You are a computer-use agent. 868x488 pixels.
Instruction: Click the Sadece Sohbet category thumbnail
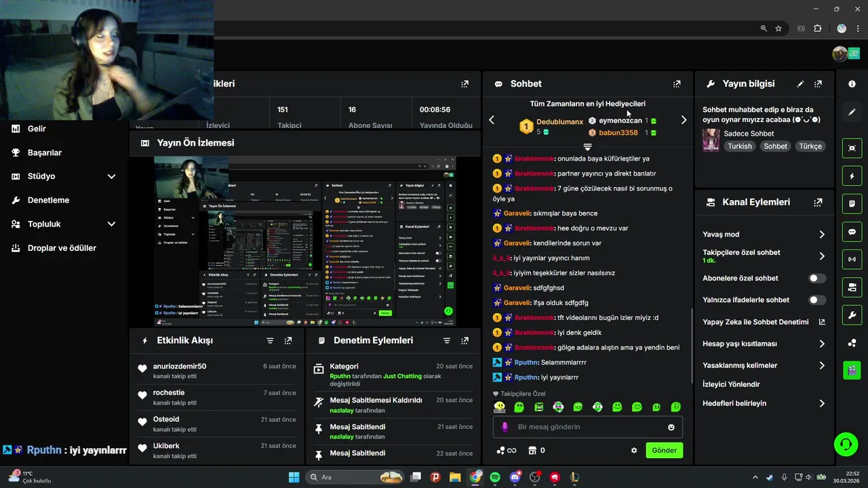pyautogui.click(x=711, y=140)
